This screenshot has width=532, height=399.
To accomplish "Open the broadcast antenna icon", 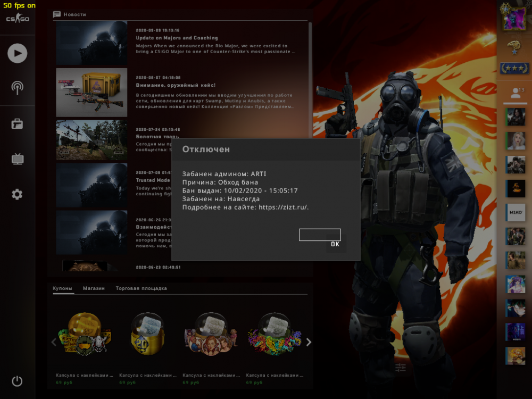I will point(17,88).
